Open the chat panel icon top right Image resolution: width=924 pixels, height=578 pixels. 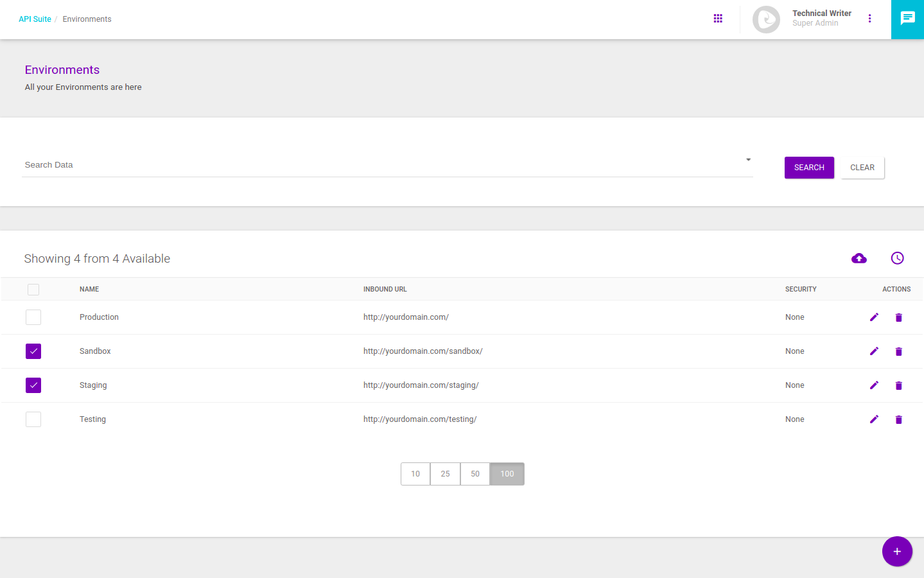click(x=907, y=18)
